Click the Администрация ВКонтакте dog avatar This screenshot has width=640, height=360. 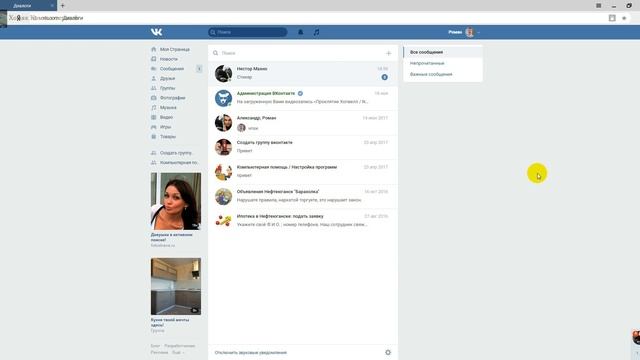(223, 98)
